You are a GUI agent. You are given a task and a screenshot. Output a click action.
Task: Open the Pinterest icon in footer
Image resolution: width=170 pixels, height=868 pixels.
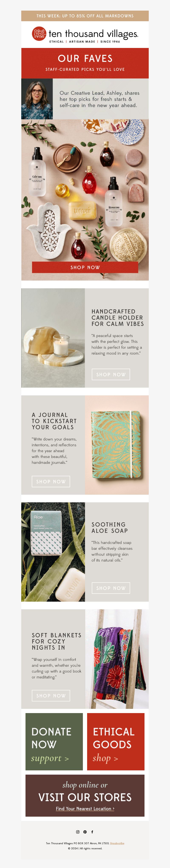coord(85,832)
